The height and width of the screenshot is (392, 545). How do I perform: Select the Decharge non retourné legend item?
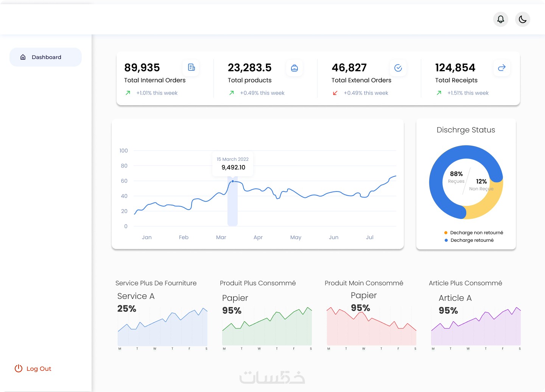coord(473,233)
